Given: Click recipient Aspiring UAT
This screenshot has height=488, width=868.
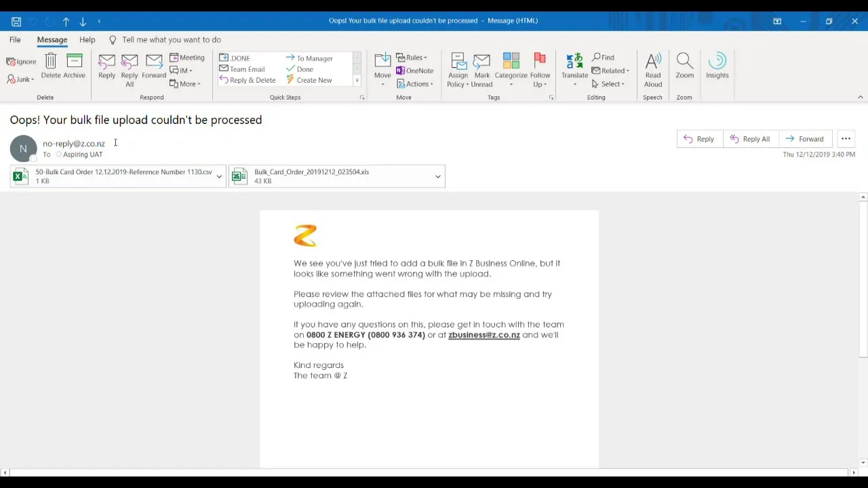Looking at the screenshot, I should click(83, 155).
